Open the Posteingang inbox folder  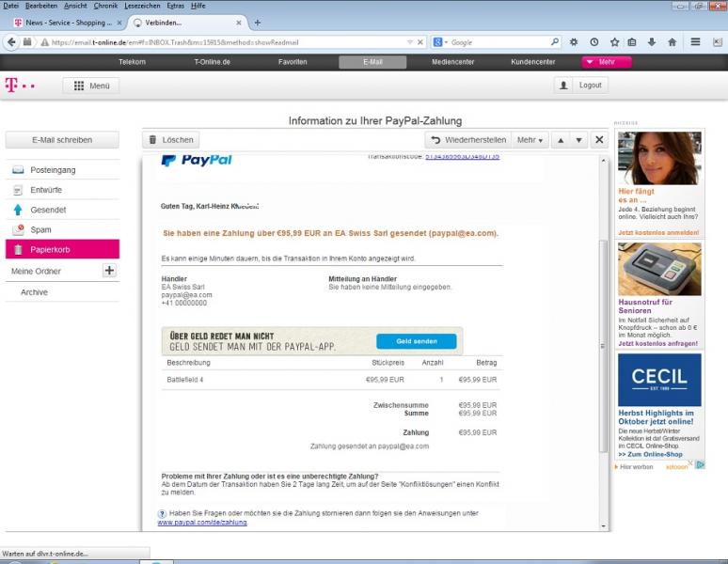[x=52, y=170]
